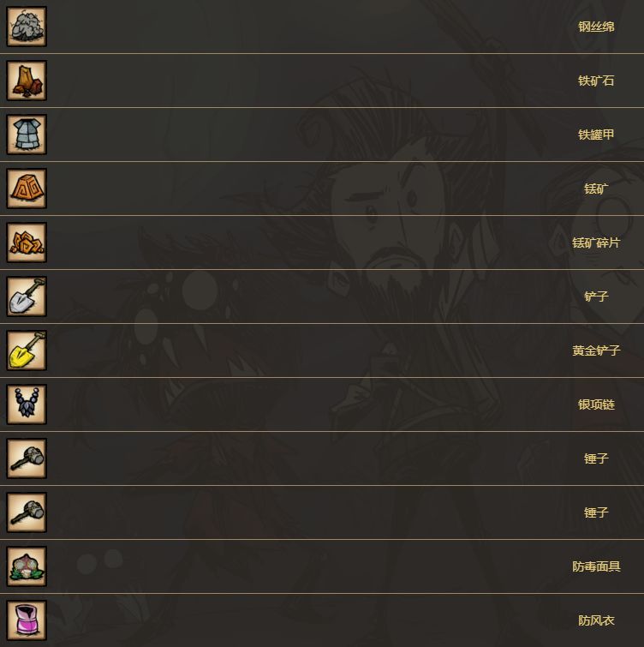Viewport: 644px width, 647px height.
Task: Open the orange thulecite (铥矿) icon
Action: pyautogui.click(x=27, y=189)
